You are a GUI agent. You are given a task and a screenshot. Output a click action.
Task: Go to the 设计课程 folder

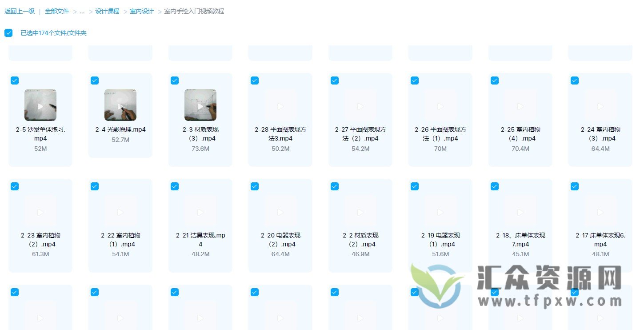(107, 11)
